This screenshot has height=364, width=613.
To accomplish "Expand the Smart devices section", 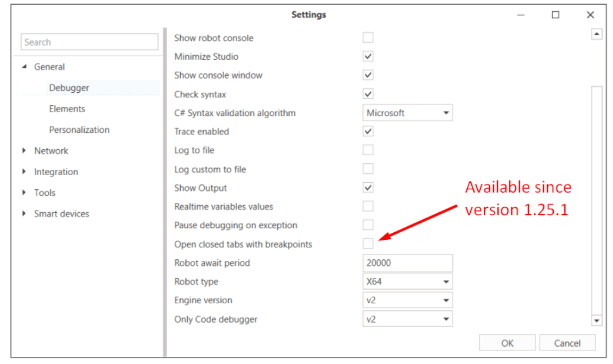I will [24, 214].
